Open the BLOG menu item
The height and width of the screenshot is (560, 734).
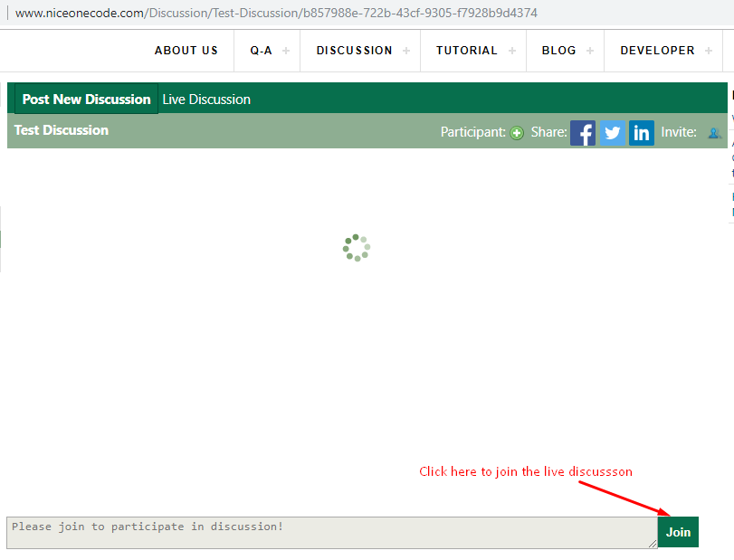558,51
